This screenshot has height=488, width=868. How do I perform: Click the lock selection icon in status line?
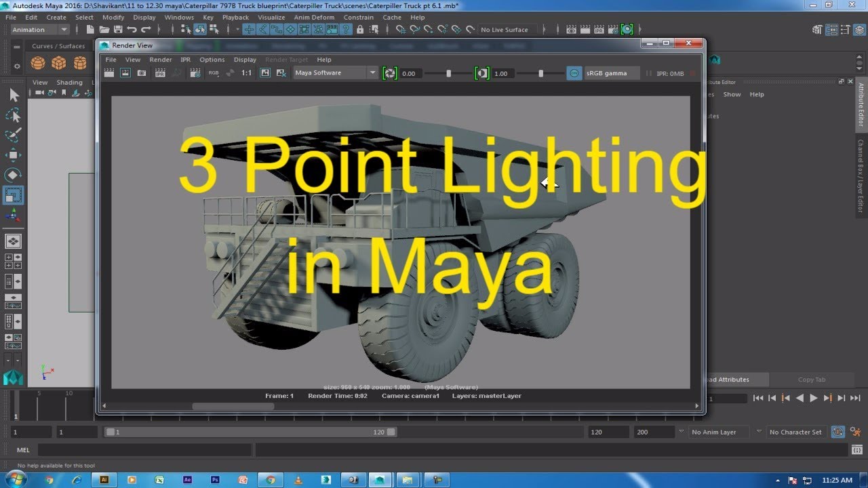point(360,30)
